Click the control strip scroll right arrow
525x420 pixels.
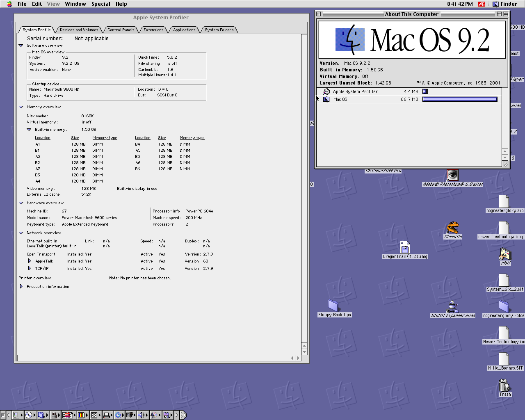176,415
